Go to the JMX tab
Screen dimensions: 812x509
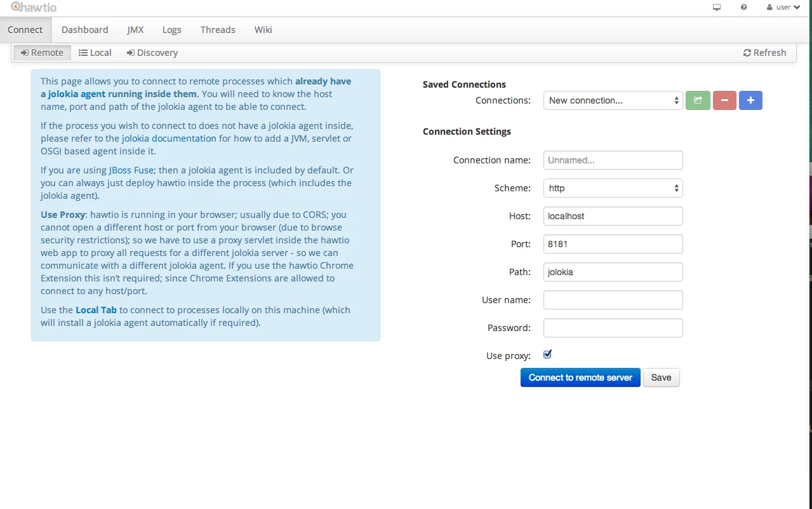coord(135,30)
